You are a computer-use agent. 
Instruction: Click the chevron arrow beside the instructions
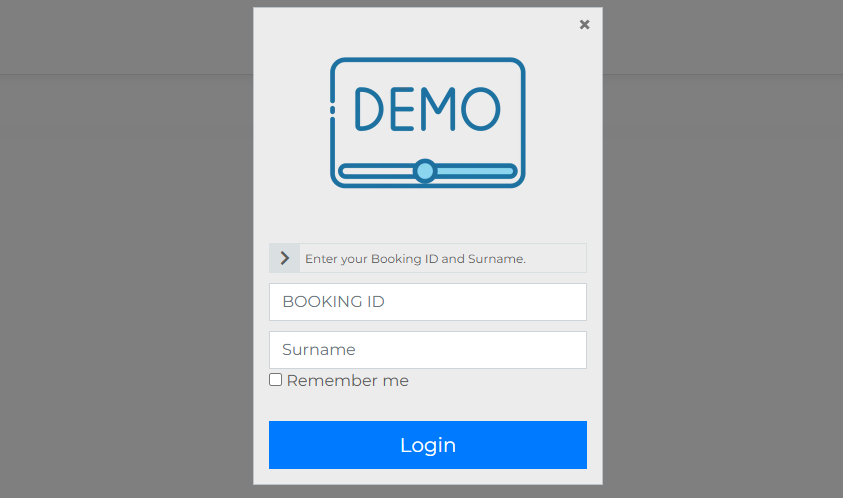[285, 258]
